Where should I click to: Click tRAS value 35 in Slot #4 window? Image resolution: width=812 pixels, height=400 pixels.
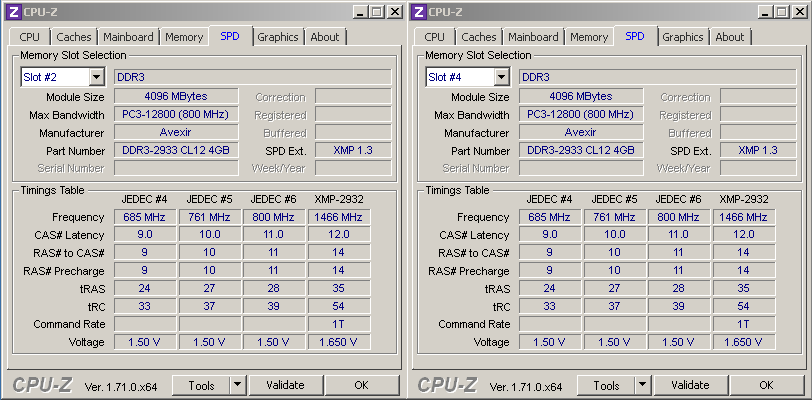tap(744, 288)
